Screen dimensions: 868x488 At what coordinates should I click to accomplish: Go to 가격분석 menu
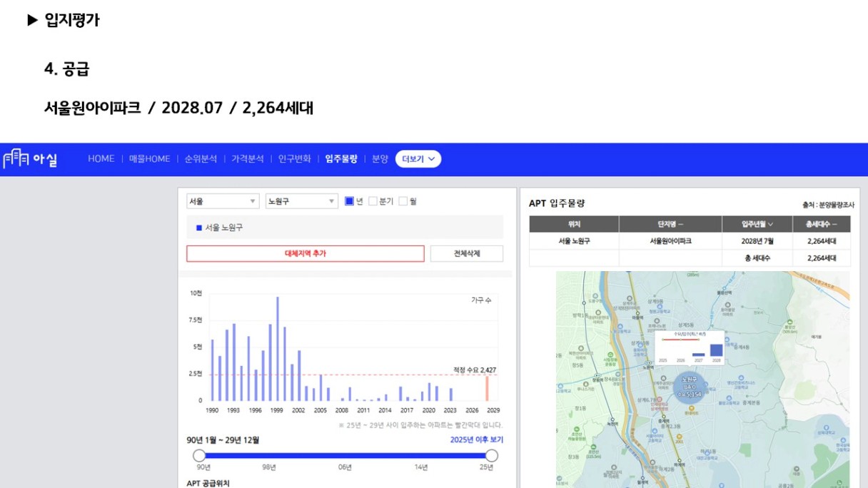pos(248,159)
